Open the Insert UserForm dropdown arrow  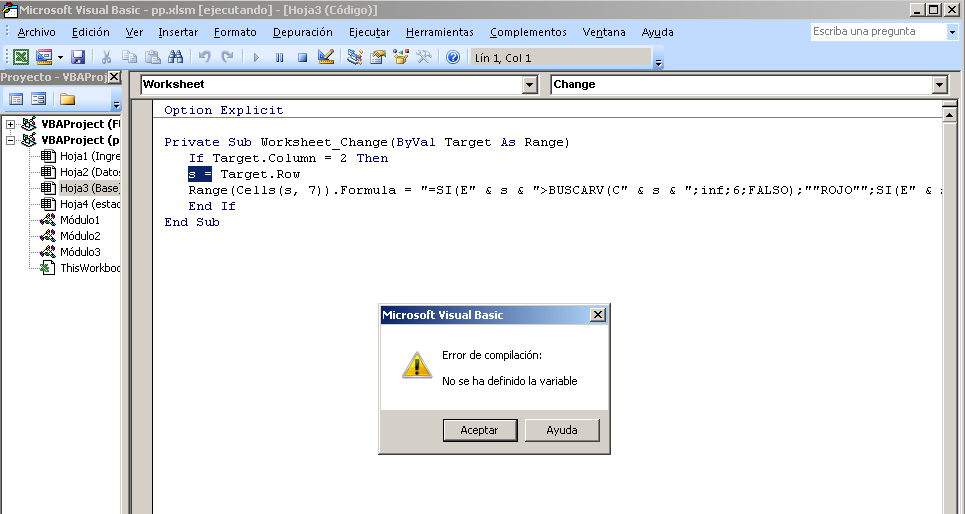[x=60, y=57]
